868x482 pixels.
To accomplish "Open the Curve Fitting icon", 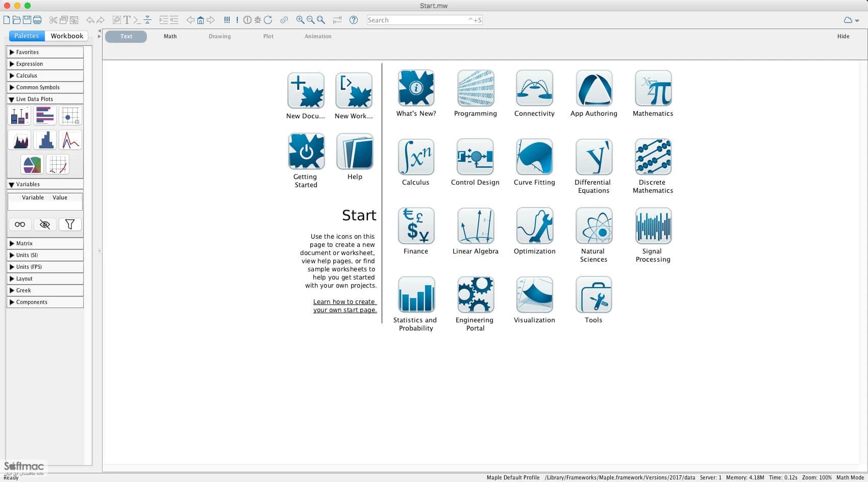I will coord(534,157).
